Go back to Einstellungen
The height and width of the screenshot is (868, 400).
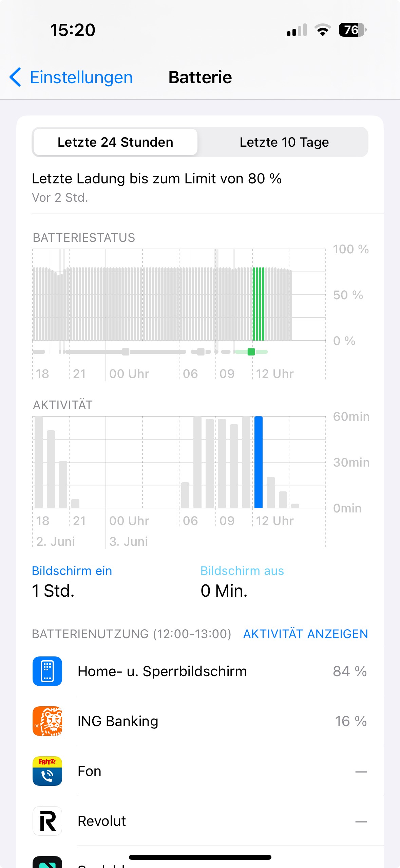coord(81,77)
